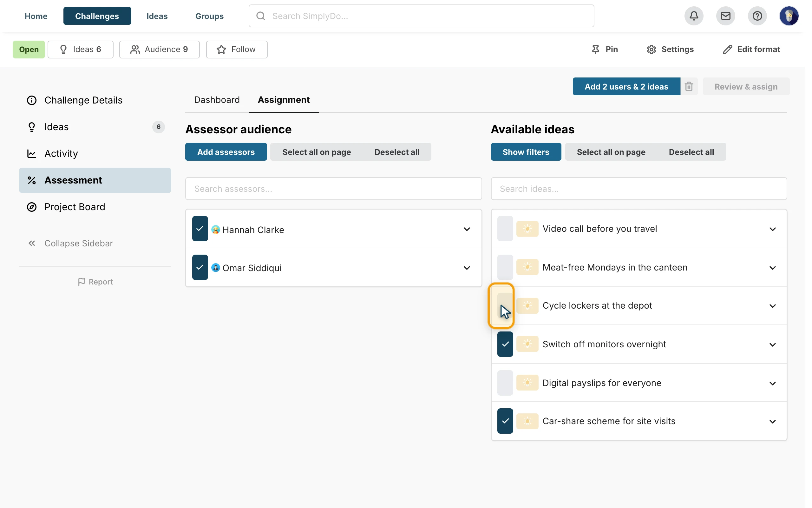Open the user profile avatar
The height and width of the screenshot is (508, 812).
pyautogui.click(x=789, y=16)
